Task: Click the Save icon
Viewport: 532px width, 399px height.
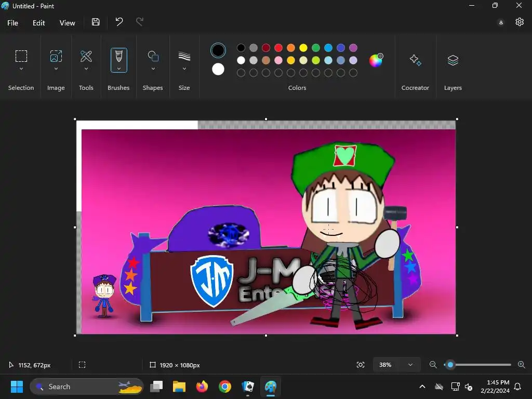Action: tap(96, 22)
